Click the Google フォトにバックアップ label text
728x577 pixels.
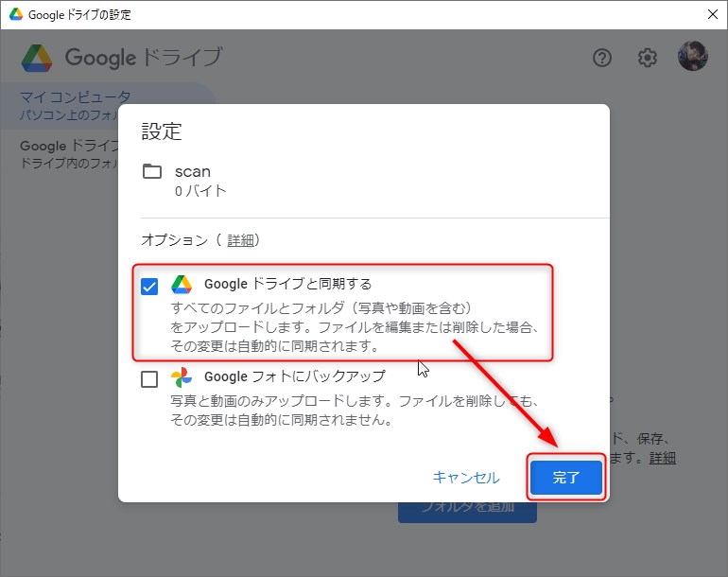(x=294, y=376)
